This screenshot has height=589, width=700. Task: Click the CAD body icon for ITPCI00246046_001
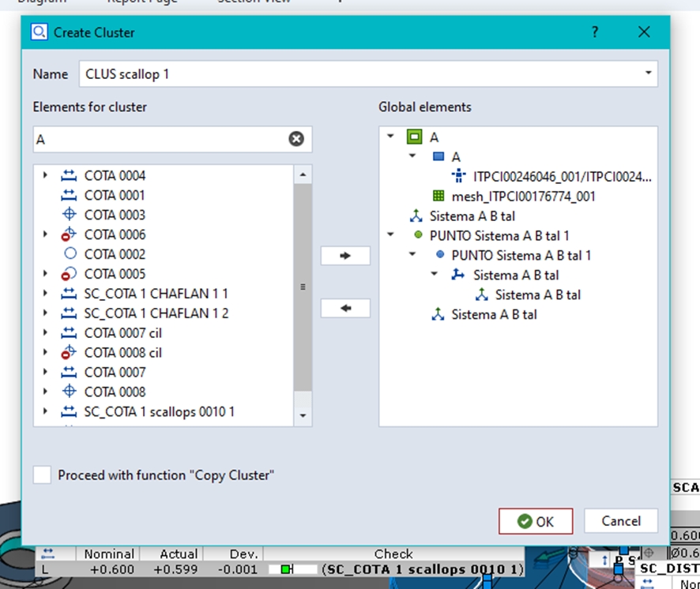(x=459, y=176)
